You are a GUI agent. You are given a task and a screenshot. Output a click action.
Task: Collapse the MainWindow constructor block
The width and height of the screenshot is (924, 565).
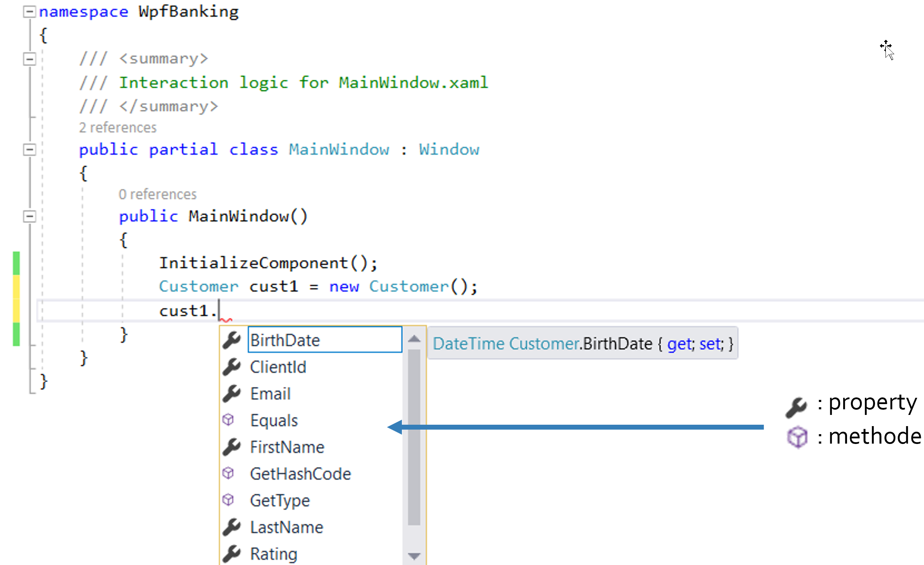point(29,216)
